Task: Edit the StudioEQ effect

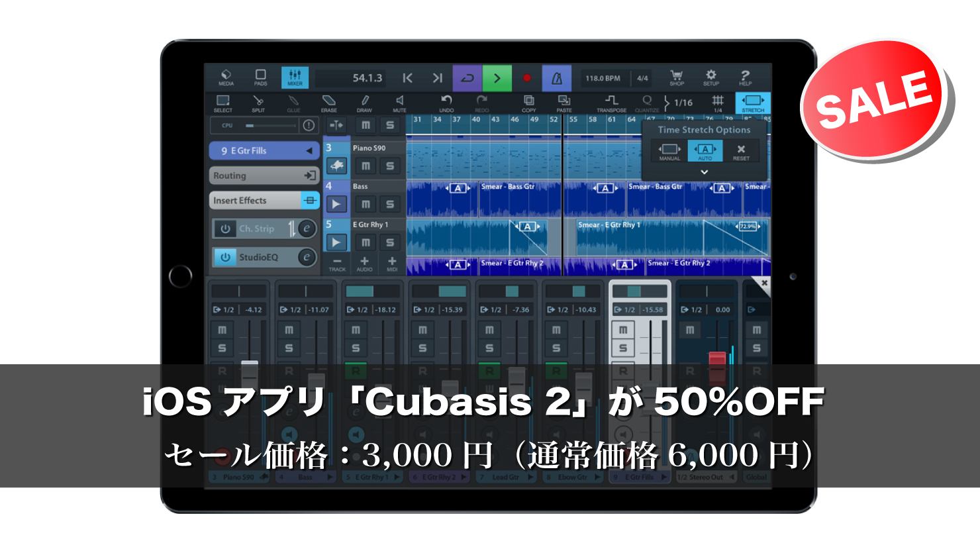Action: coord(307,257)
